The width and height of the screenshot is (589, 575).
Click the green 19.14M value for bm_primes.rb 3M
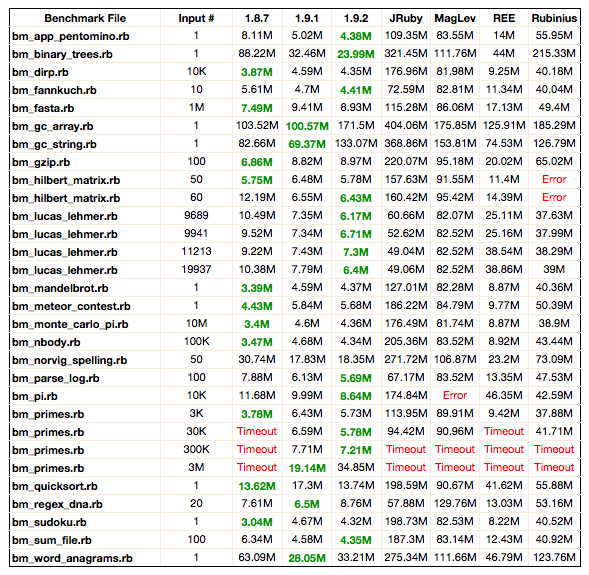coord(307,468)
